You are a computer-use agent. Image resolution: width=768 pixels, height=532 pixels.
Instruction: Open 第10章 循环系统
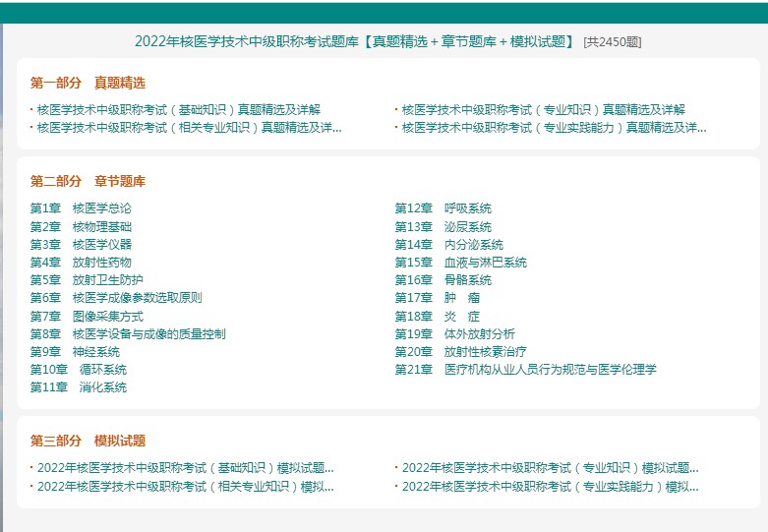click(x=79, y=370)
